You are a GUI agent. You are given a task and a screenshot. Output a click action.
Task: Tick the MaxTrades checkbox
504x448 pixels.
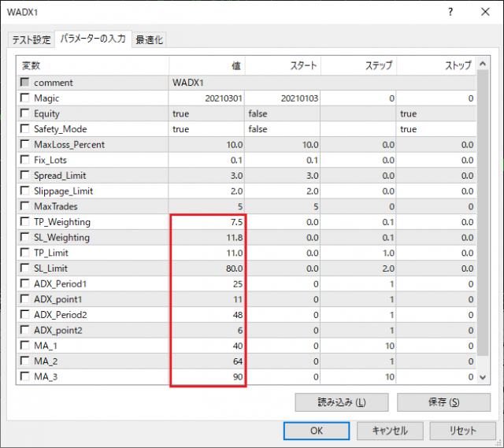[24, 206]
